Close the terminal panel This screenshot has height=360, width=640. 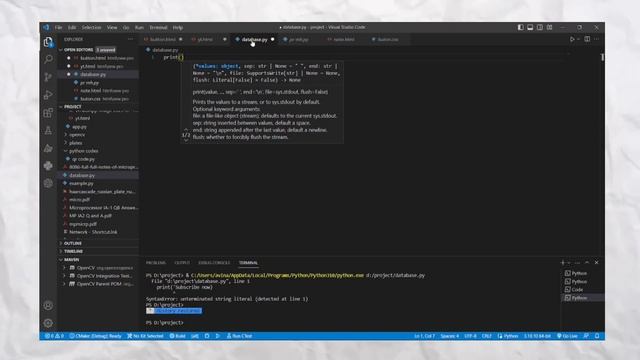(x=596, y=262)
